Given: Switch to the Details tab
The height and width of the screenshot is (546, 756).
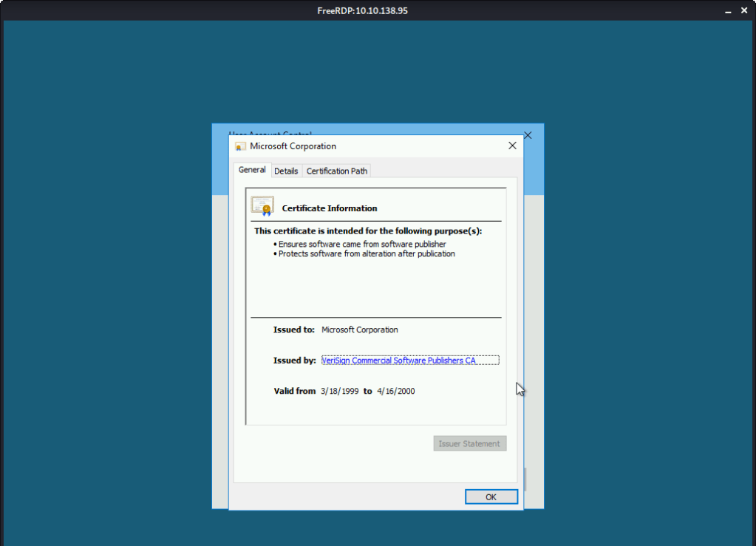Looking at the screenshot, I should 286,171.
